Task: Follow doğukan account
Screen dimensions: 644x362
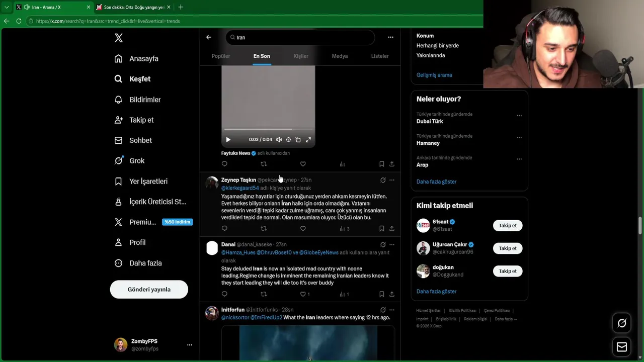Action: [x=508, y=271]
